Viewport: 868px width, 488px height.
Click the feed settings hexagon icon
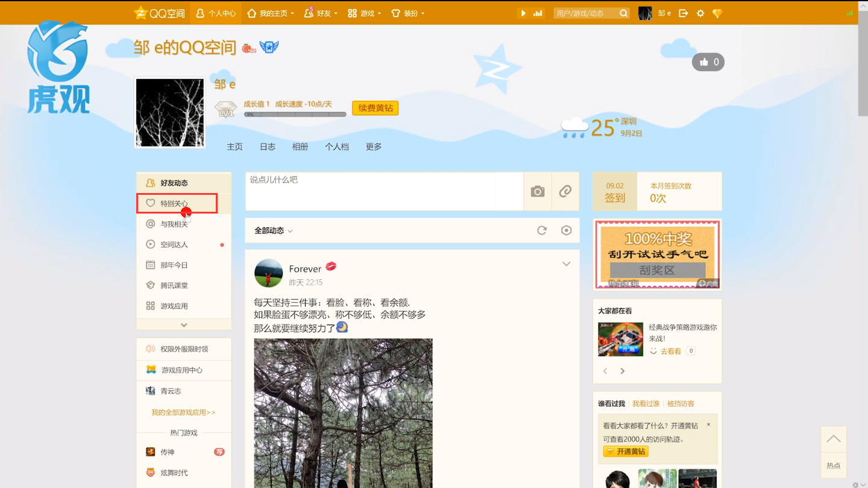click(x=566, y=230)
